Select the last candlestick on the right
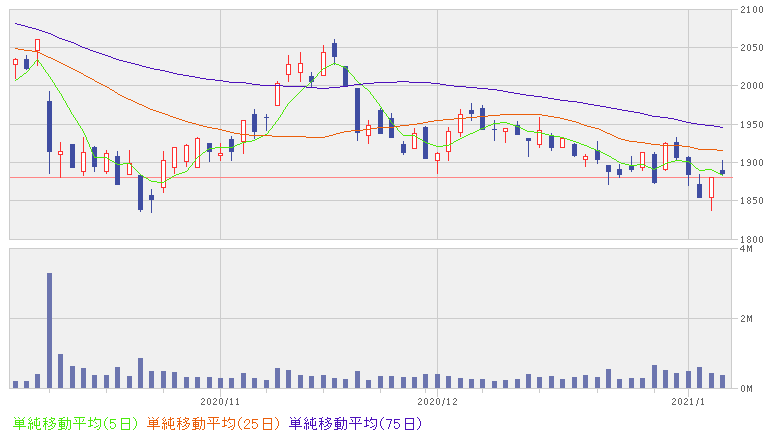This screenshot has width=776, height=441. pos(722,172)
